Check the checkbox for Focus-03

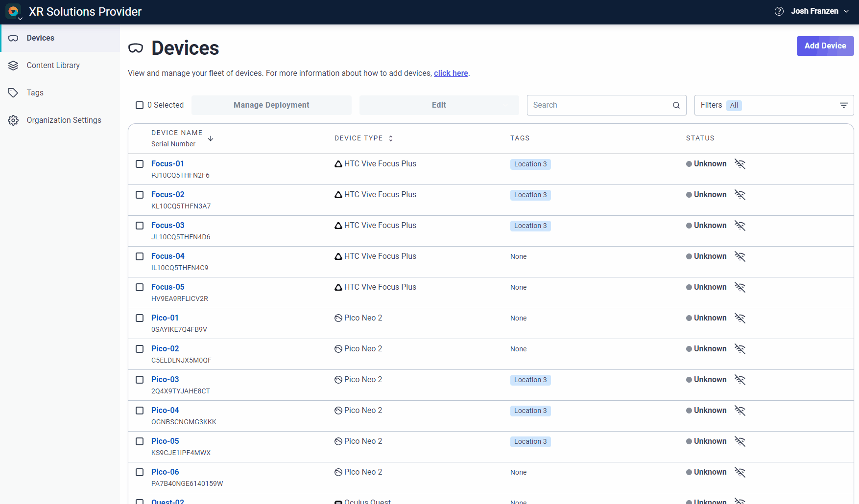coord(140,226)
